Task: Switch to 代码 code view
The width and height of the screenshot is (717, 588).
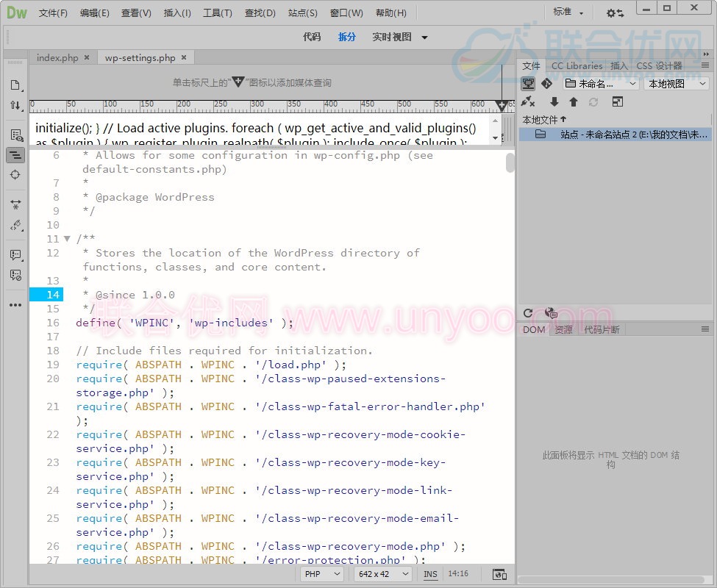Action: (x=312, y=37)
